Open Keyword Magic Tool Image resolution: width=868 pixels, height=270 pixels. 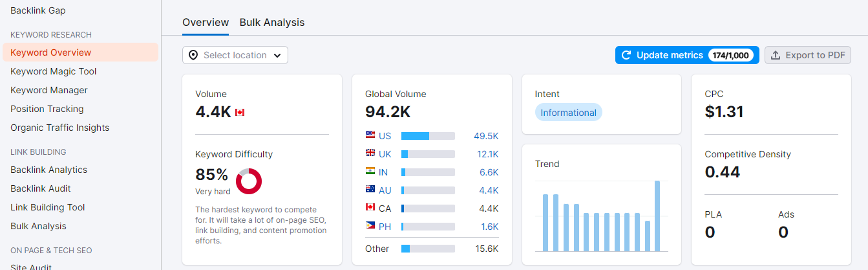[54, 71]
